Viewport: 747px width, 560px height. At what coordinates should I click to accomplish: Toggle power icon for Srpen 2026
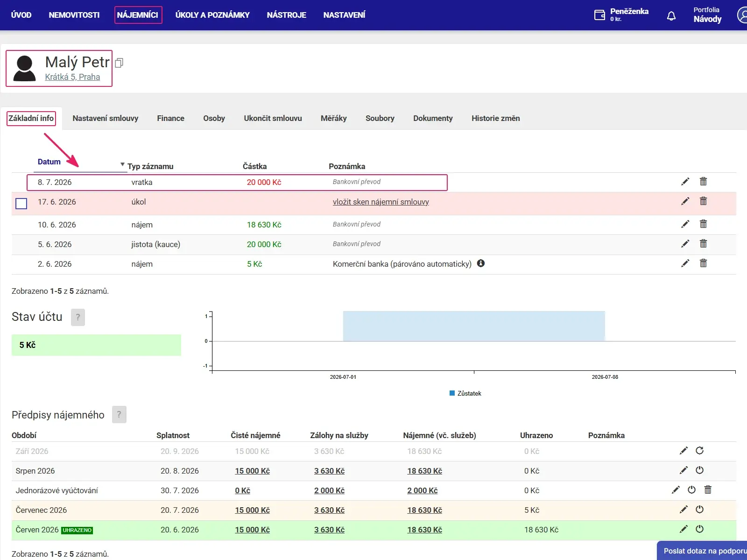click(699, 470)
